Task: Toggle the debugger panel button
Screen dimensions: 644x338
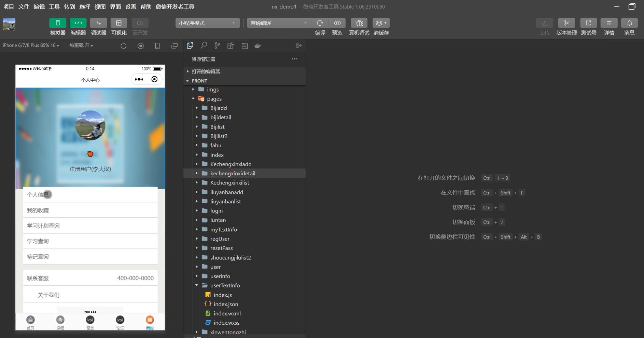Action: click(x=98, y=23)
